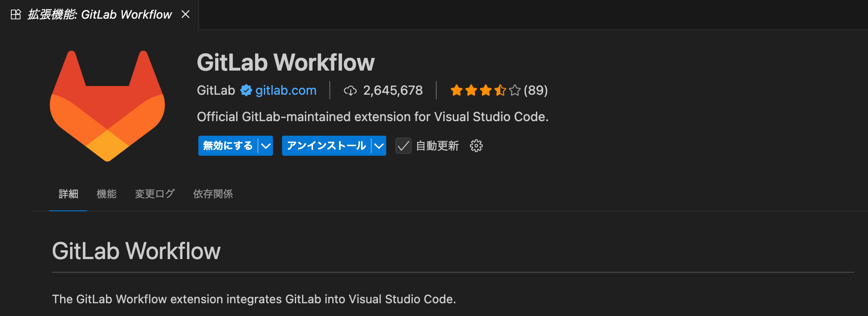The height and width of the screenshot is (316, 868).
Task: Expand the アンインストール dropdown arrow
Action: (x=379, y=146)
